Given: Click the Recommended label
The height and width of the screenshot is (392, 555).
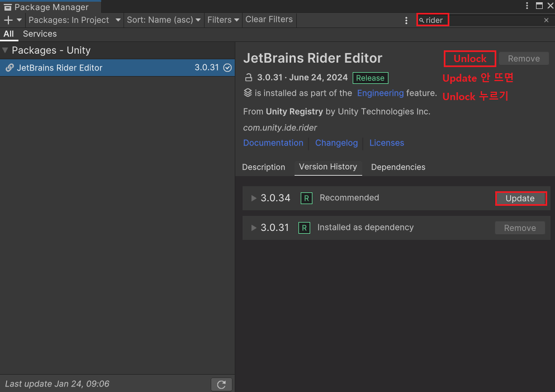Looking at the screenshot, I should coord(349,197).
